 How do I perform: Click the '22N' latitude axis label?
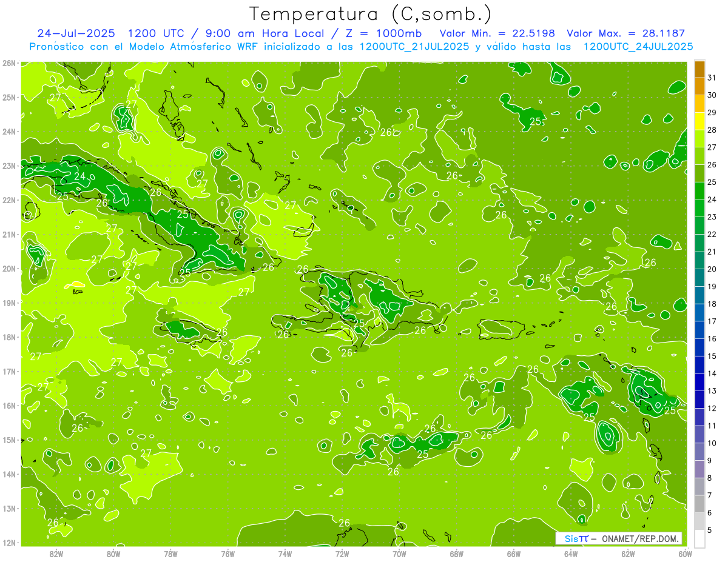(x=9, y=200)
